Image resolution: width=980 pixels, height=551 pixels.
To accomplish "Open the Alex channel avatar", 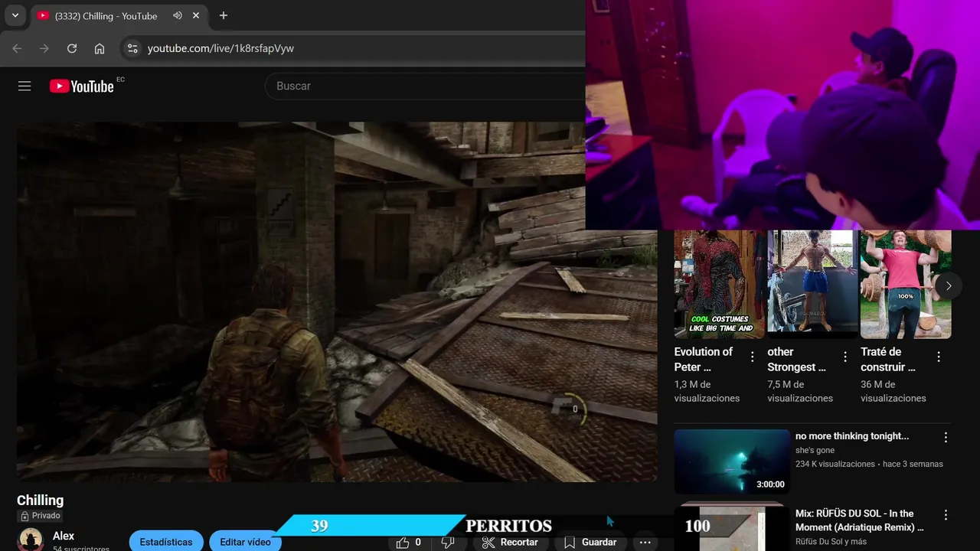I will click(31, 540).
